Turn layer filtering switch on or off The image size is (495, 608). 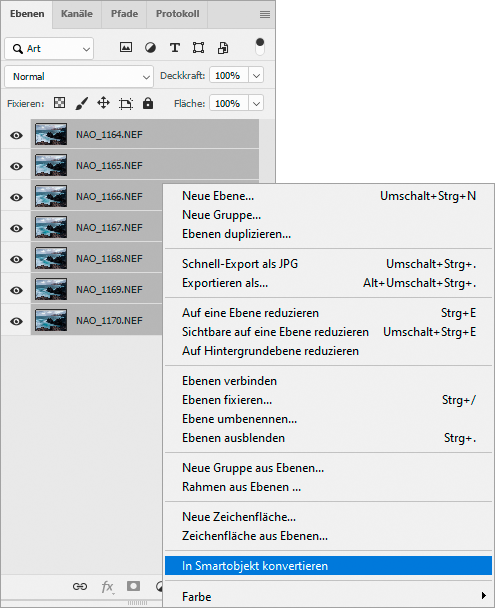tap(260, 47)
